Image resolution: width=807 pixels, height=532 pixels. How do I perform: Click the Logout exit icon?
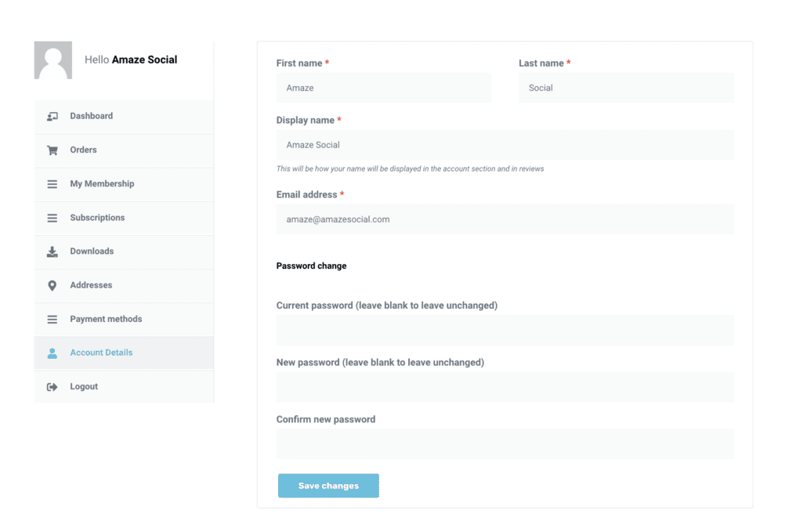pyautogui.click(x=52, y=387)
